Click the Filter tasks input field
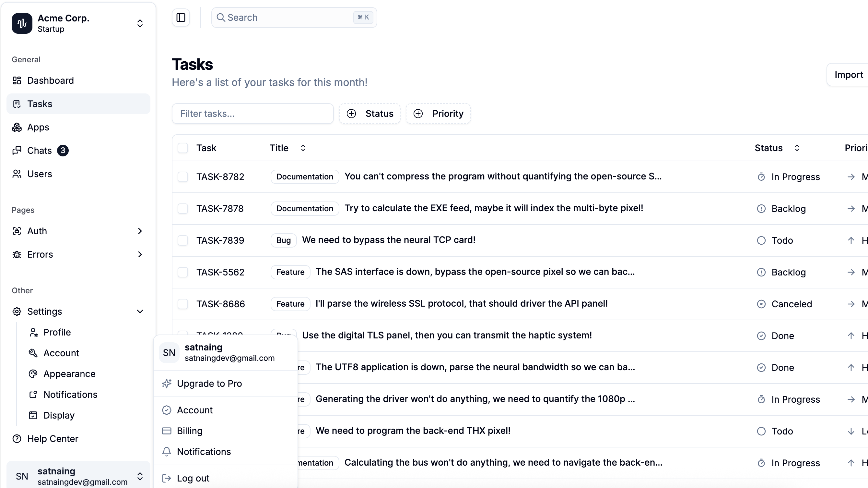 tap(252, 114)
